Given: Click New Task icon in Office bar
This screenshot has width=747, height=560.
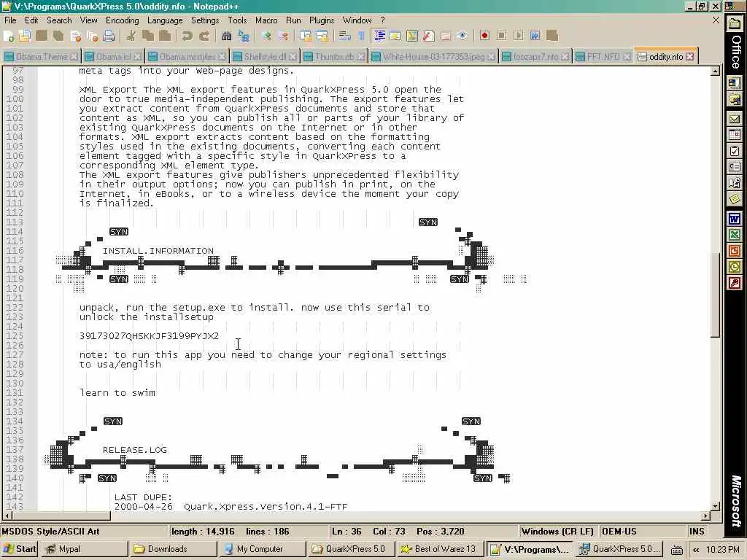Looking at the screenshot, I should (x=735, y=151).
